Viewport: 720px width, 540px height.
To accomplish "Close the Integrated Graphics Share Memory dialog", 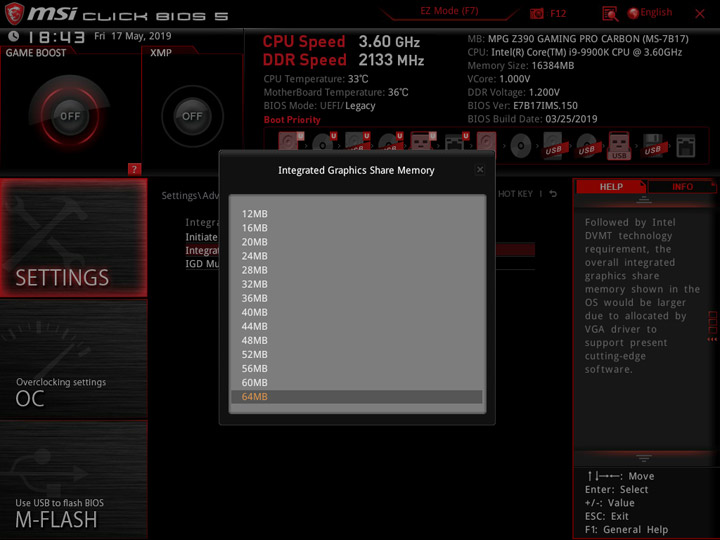I will coord(480,169).
